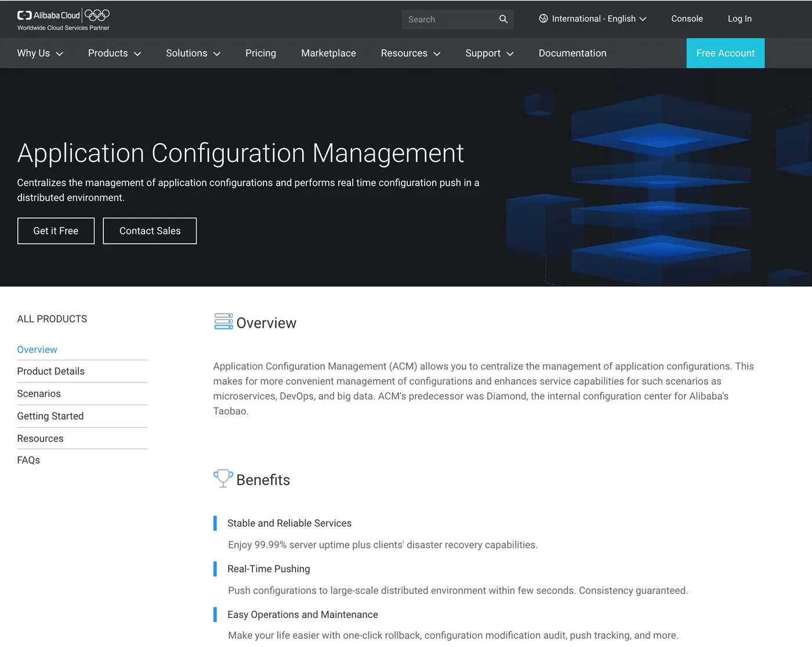Click the Alibaba Cloud logo

click(x=49, y=15)
